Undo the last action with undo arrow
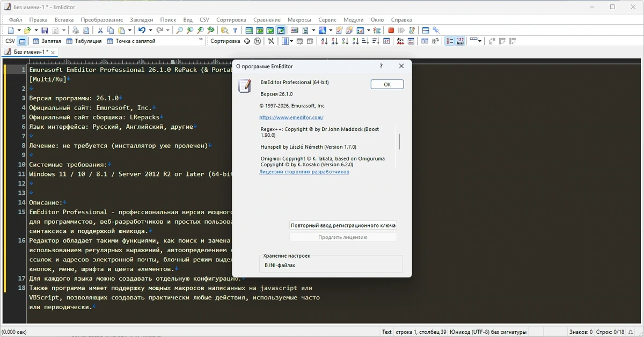The width and height of the screenshot is (644, 337). point(142,31)
